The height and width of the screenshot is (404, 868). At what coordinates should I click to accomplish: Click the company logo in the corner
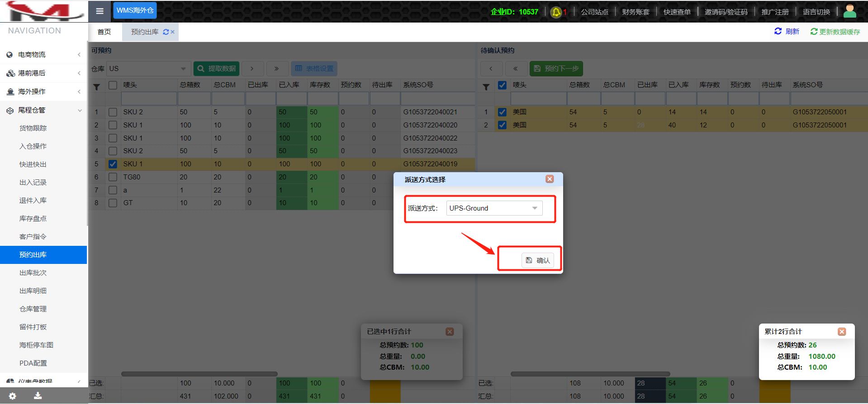coord(44,11)
